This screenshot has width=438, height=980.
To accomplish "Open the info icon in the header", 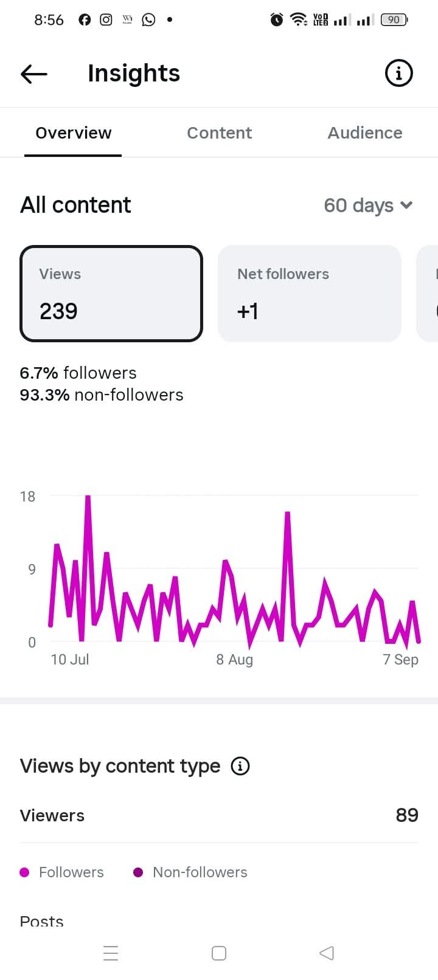I will (399, 74).
